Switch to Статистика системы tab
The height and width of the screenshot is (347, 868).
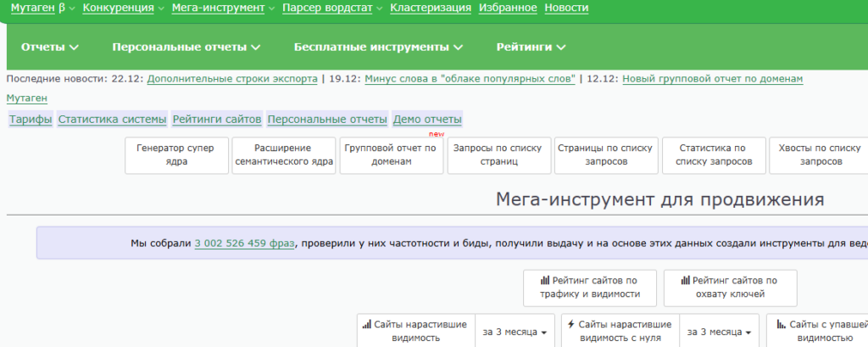tap(113, 119)
